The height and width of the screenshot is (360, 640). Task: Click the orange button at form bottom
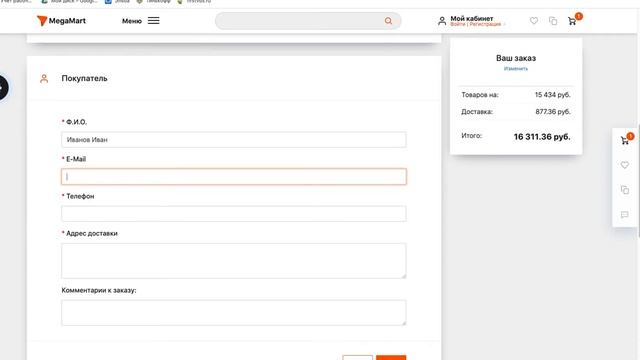pos(391,358)
